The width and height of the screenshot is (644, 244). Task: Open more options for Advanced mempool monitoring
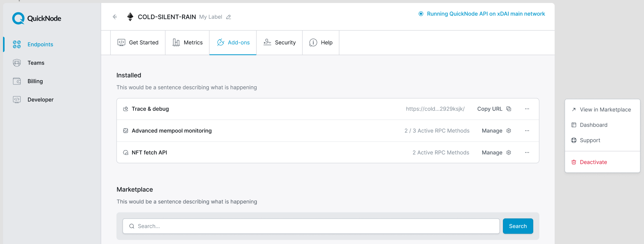click(x=527, y=131)
